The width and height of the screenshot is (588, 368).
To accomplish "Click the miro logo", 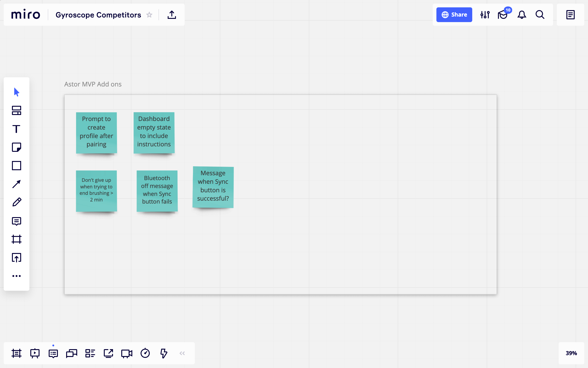I will (25, 14).
